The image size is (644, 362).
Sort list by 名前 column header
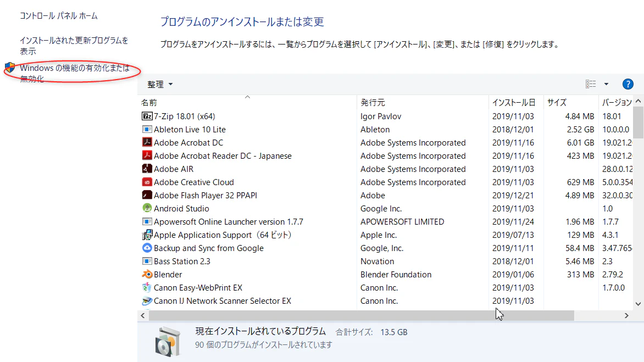coord(248,102)
